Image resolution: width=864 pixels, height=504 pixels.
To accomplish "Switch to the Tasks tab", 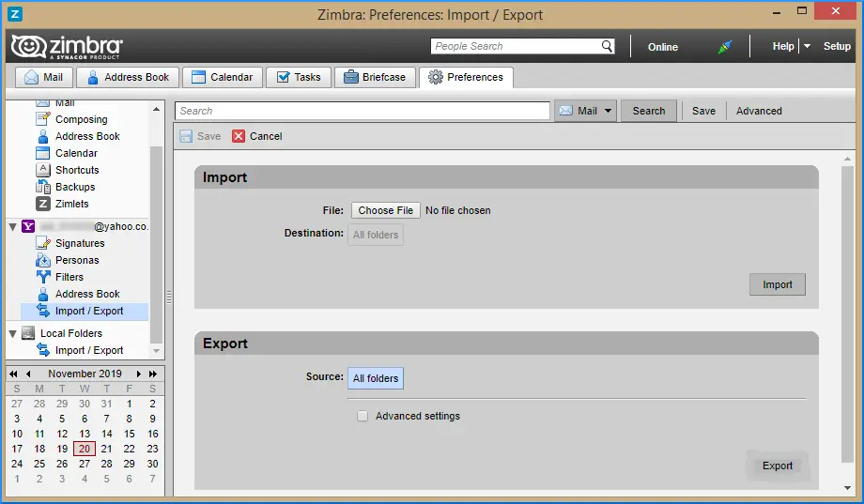I will [x=299, y=77].
